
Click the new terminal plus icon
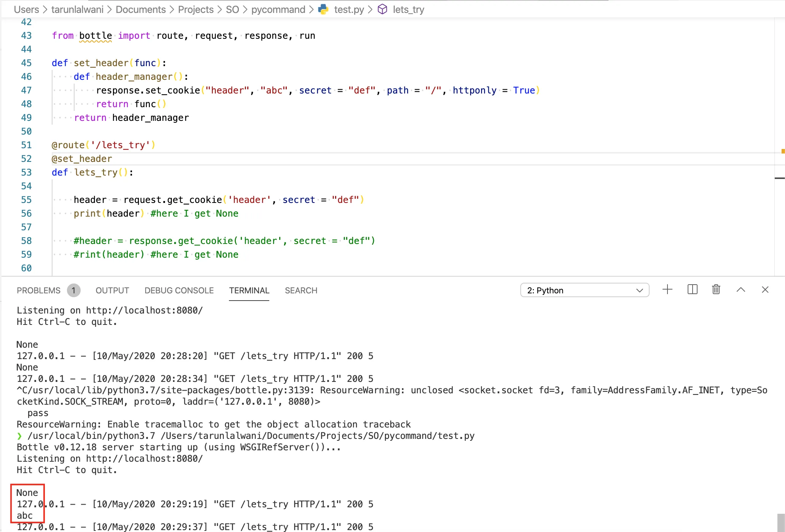(x=667, y=290)
